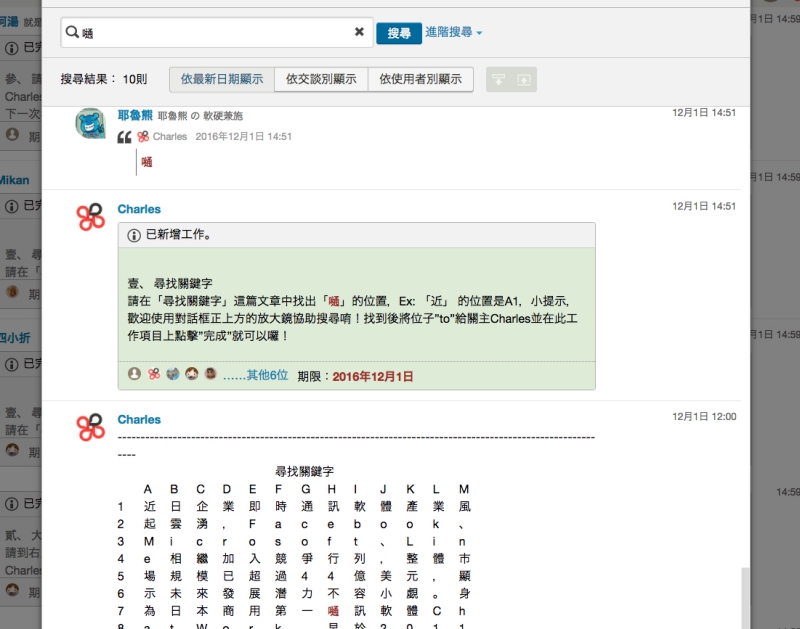Viewport: 800px width, 629px height.
Task: Open 耶魯熊's blue bear avatar
Action: 91,124
